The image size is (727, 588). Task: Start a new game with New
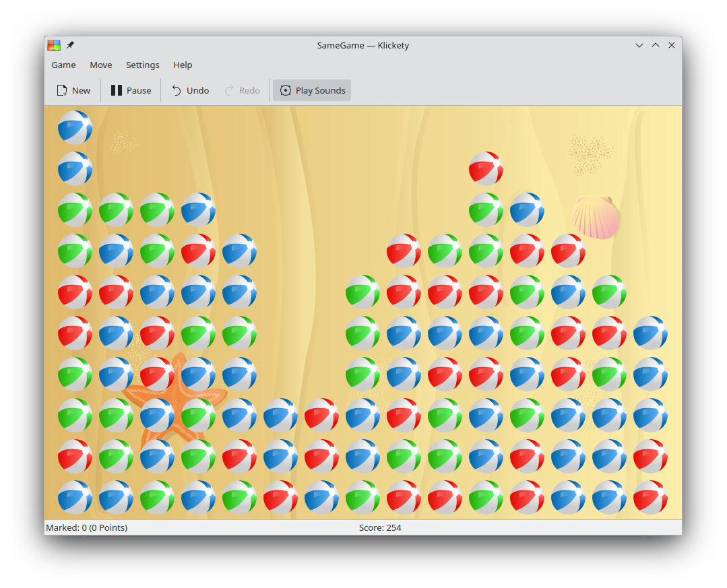[x=73, y=90]
